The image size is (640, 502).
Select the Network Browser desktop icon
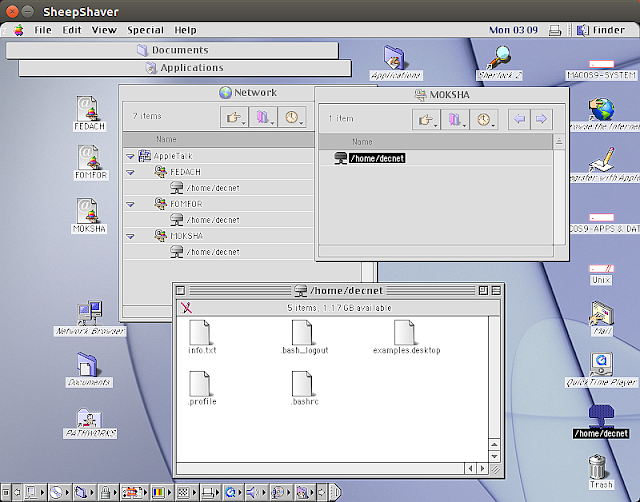(x=90, y=319)
